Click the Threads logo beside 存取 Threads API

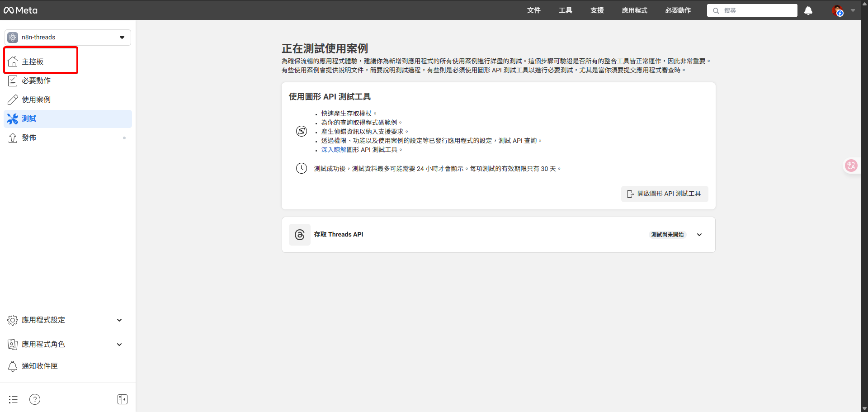pyautogui.click(x=299, y=234)
